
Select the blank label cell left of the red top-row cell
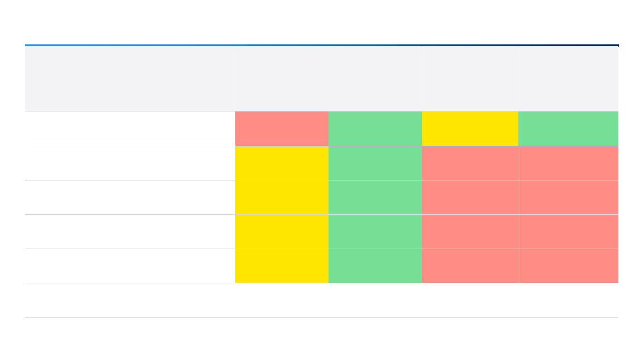130,128
